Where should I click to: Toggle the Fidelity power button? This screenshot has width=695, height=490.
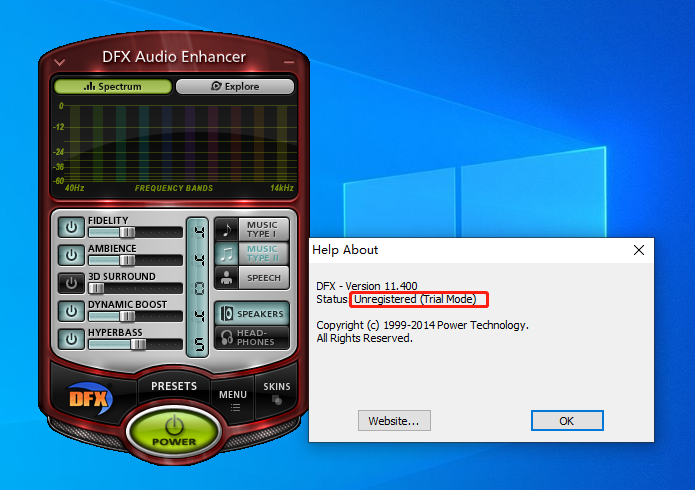click(71, 227)
